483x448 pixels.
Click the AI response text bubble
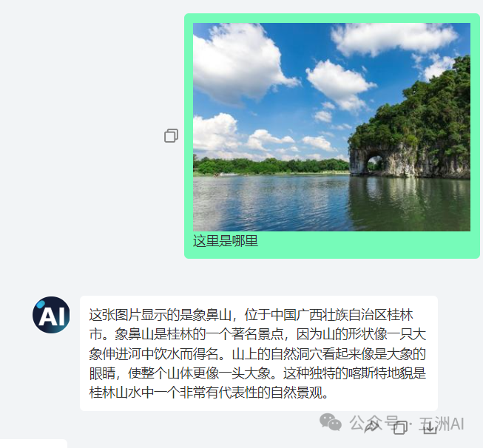pos(259,353)
